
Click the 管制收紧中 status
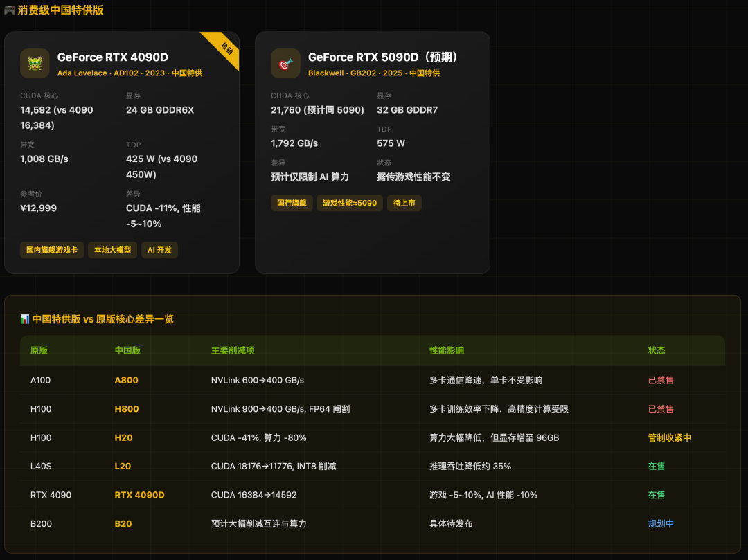(669, 437)
